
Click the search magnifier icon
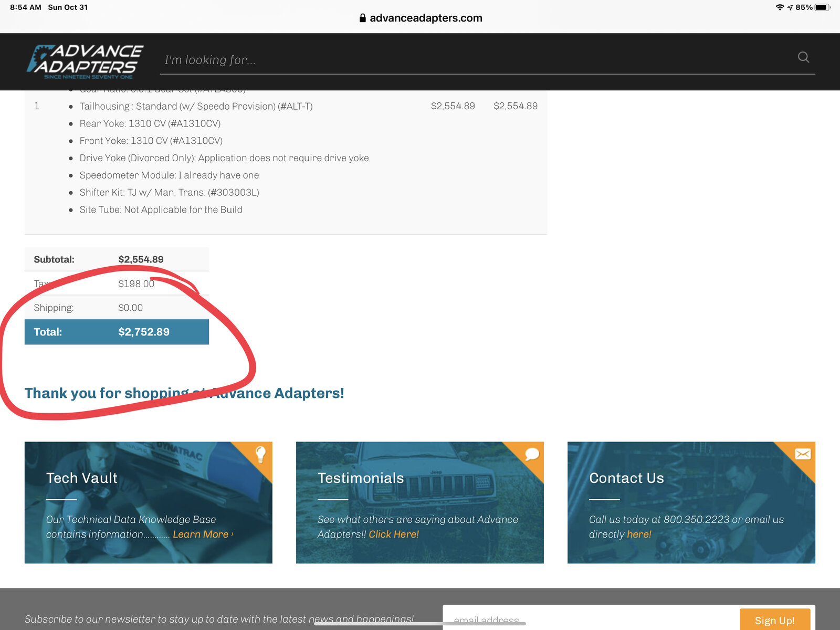tap(803, 57)
